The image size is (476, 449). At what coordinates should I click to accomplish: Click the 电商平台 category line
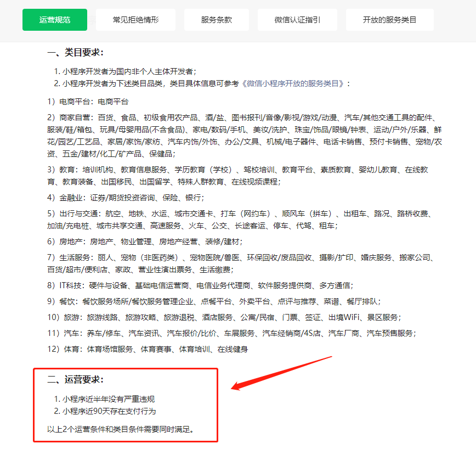click(88, 102)
